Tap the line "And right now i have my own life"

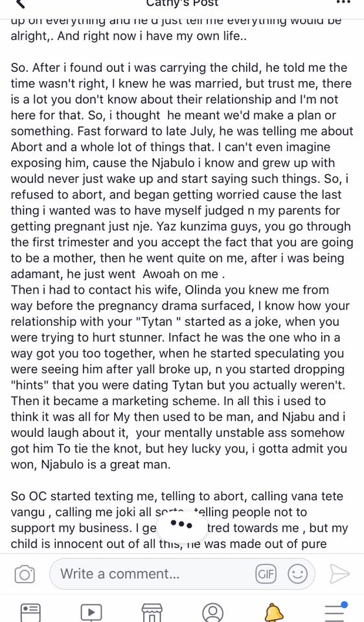pos(152,36)
